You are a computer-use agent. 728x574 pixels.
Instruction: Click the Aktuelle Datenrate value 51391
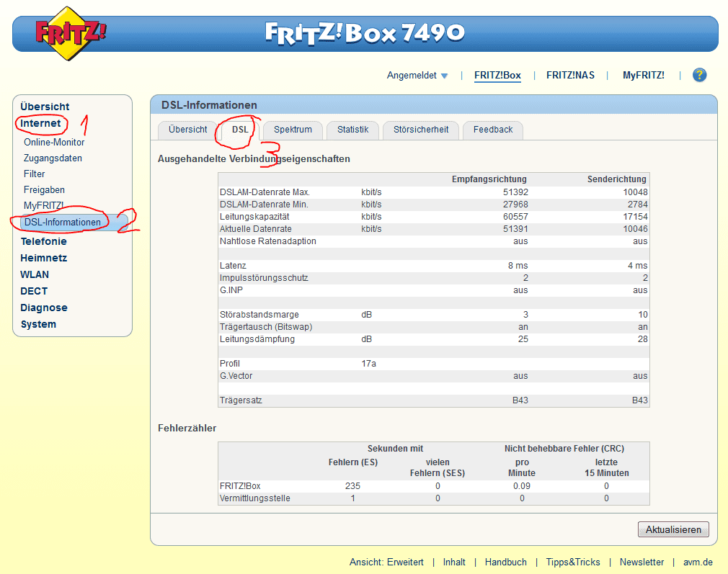[515, 229]
